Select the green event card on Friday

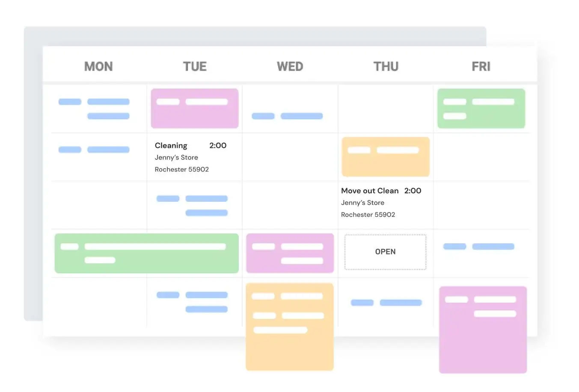click(x=481, y=108)
